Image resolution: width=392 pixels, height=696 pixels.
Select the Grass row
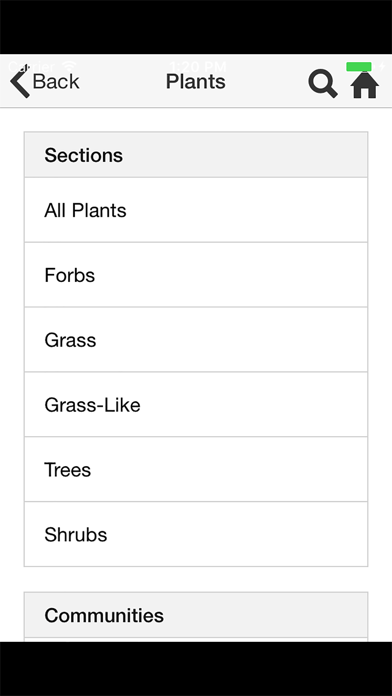pyautogui.click(x=196, y=340)
